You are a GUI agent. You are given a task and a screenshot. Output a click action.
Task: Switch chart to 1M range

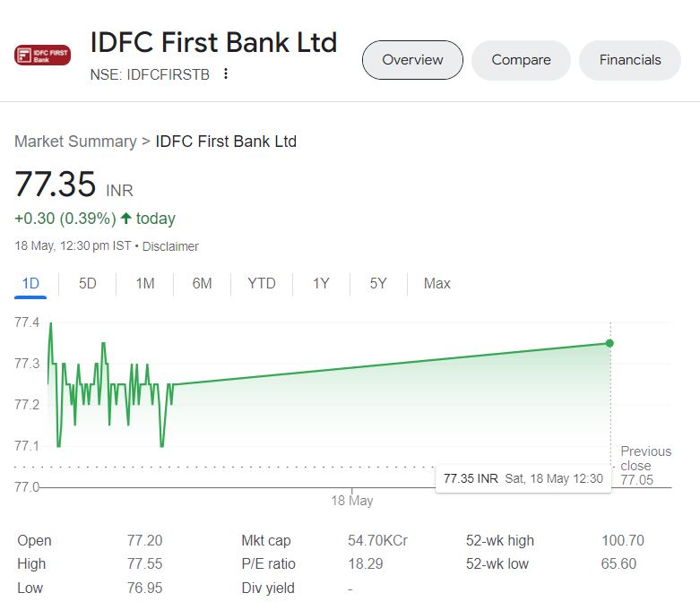(x=144, y=284)
